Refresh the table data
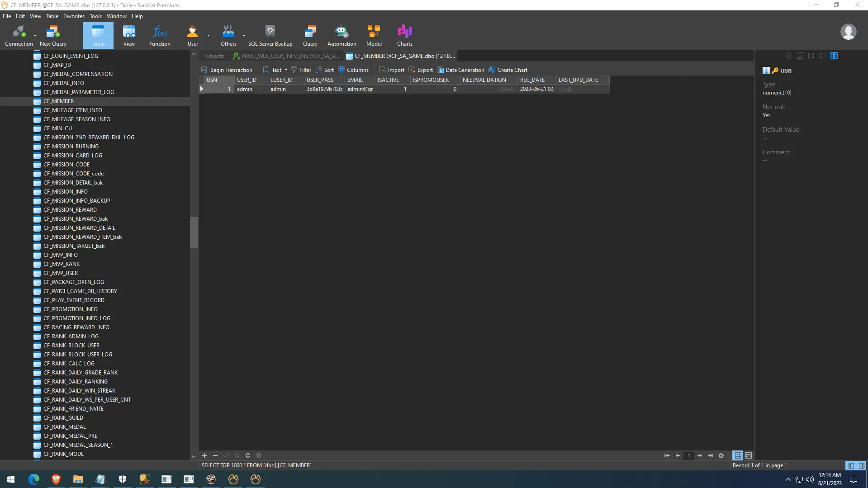Viewport: 868px width, 488px height. coord(248,455)
